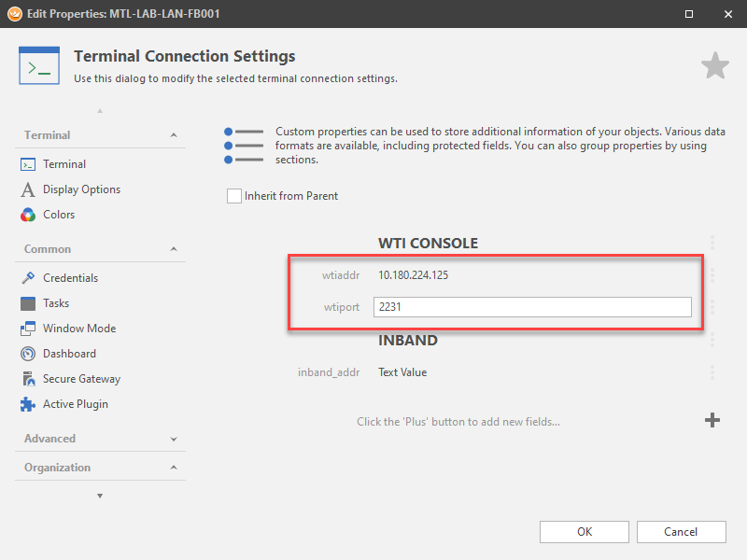Open Window Mode settings icon
747x560 pixels.
point(27,329)
